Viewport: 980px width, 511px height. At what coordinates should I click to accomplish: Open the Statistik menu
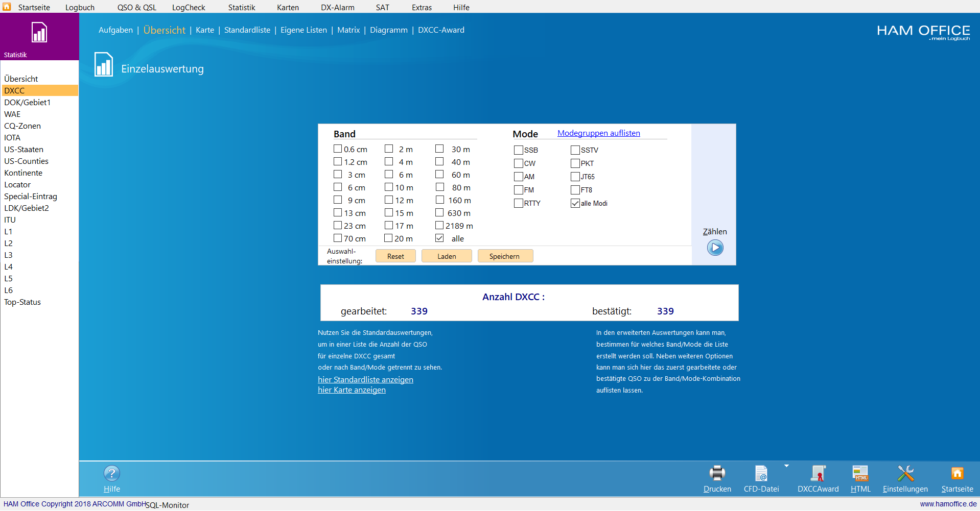(241, 7)
